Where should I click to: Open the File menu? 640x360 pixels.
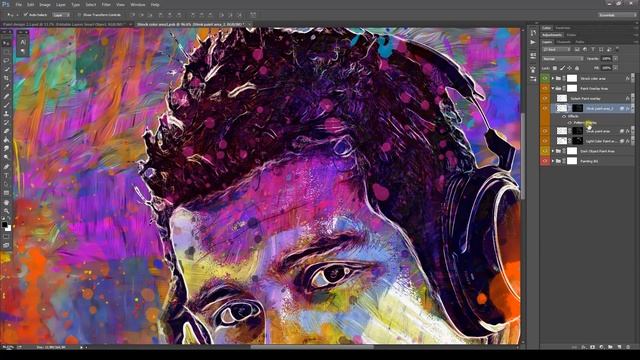(18, 5)
